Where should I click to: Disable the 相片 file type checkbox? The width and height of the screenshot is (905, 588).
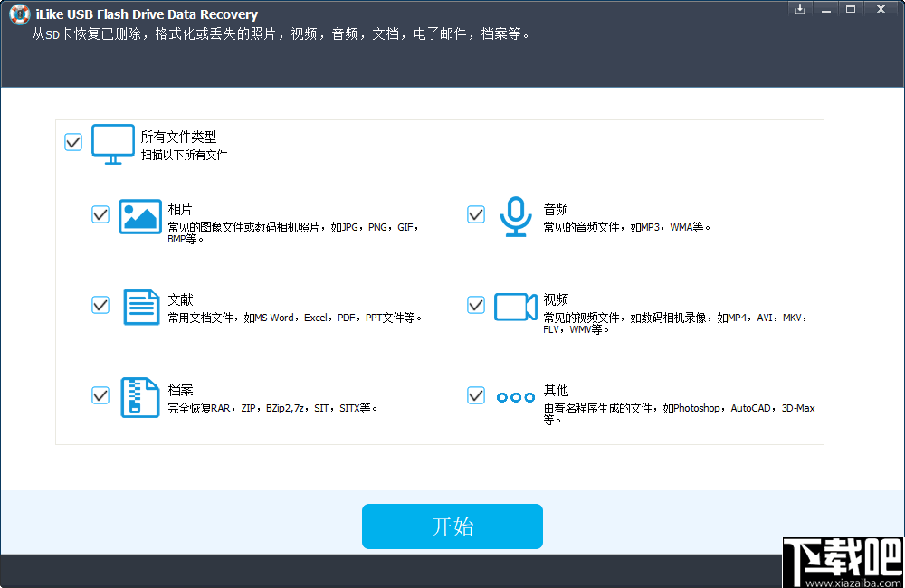point(100,214)
